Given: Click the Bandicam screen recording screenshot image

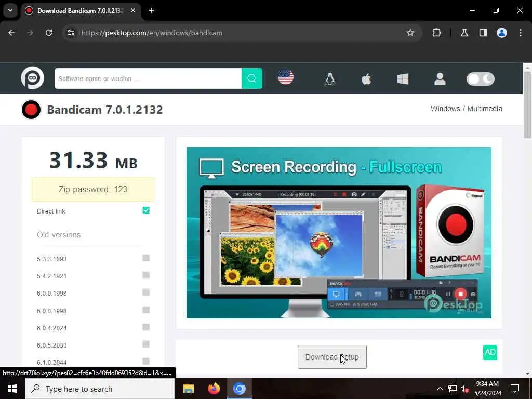Looking at the screenshot, I should pos(339,233).
